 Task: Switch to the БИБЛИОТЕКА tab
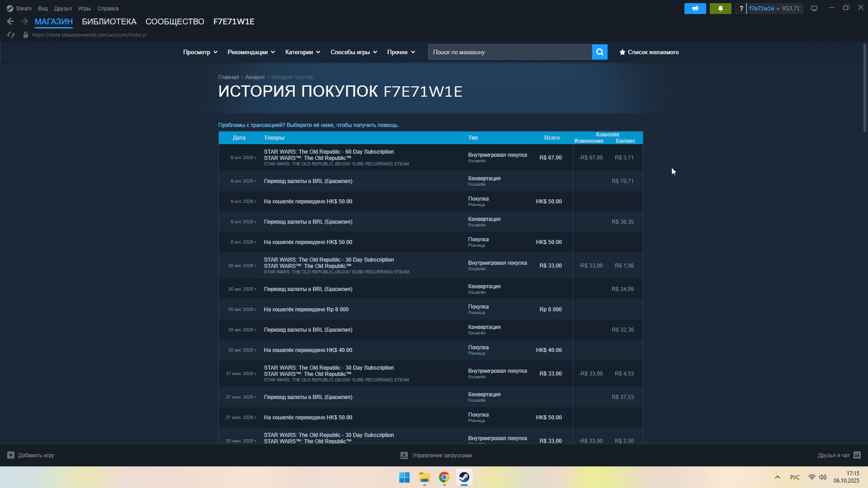point(109,21)
